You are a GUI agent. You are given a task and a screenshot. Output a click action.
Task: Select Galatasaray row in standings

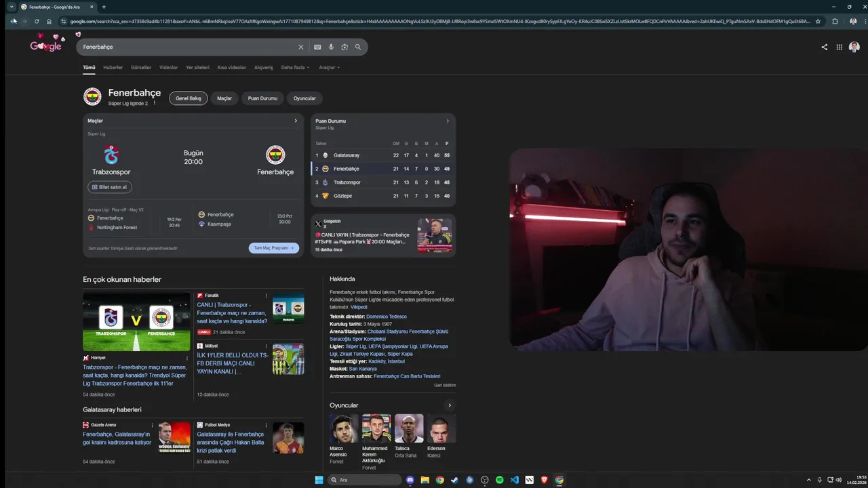pos(383,155)
